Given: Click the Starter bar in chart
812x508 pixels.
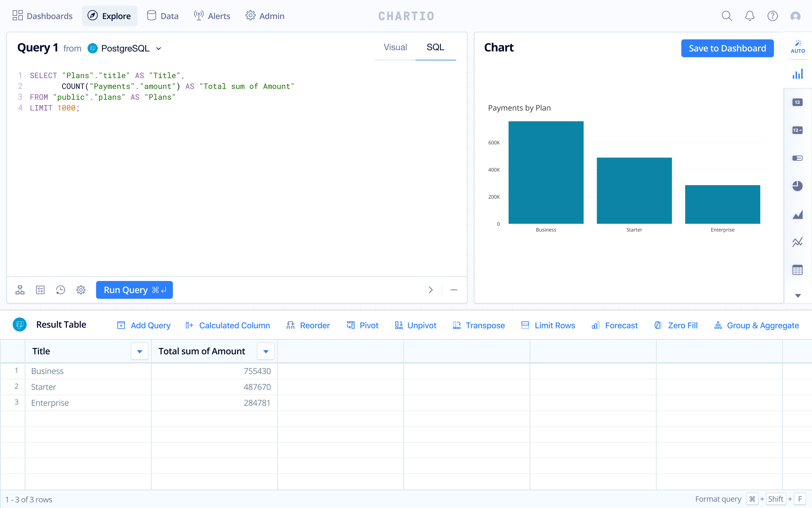Looking at the screenshot, I should click(634, 190).
